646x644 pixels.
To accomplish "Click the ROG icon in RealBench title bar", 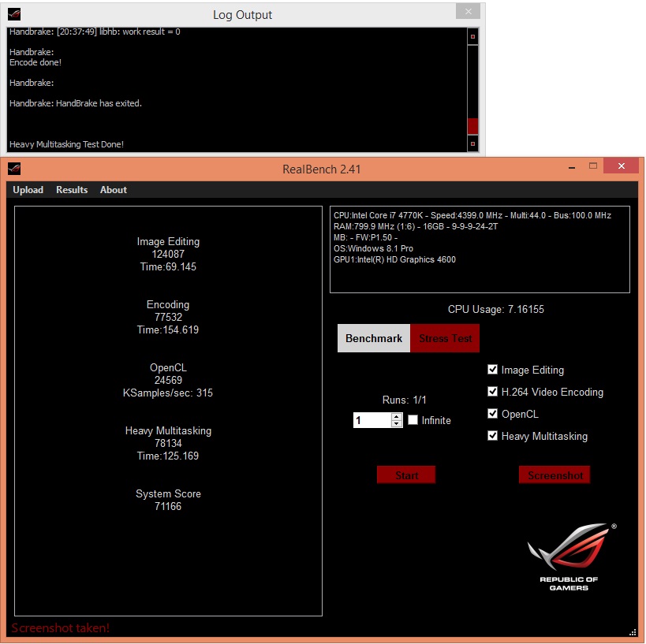I will (14, 169).
